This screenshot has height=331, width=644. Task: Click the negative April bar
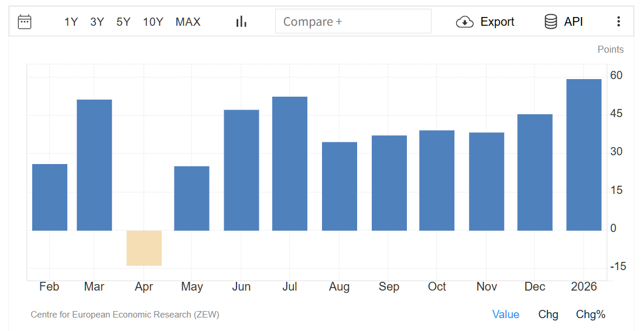pos(144,248)
